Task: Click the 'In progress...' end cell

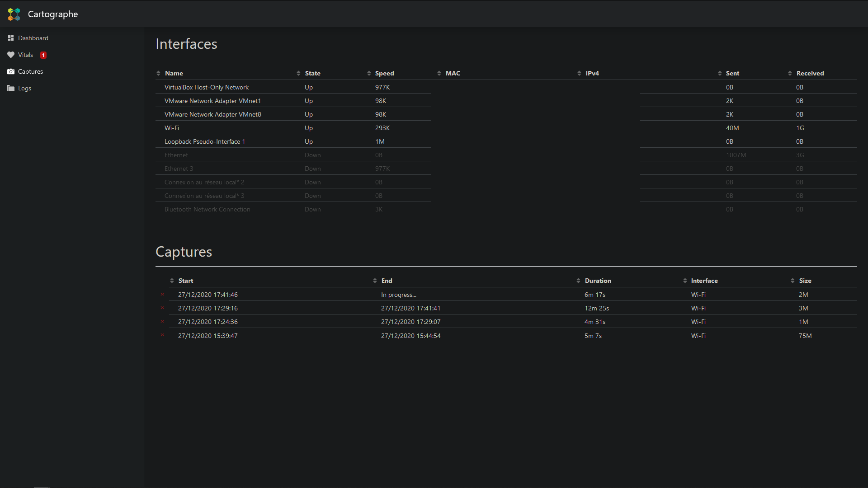Action: (x=398, y=295)
